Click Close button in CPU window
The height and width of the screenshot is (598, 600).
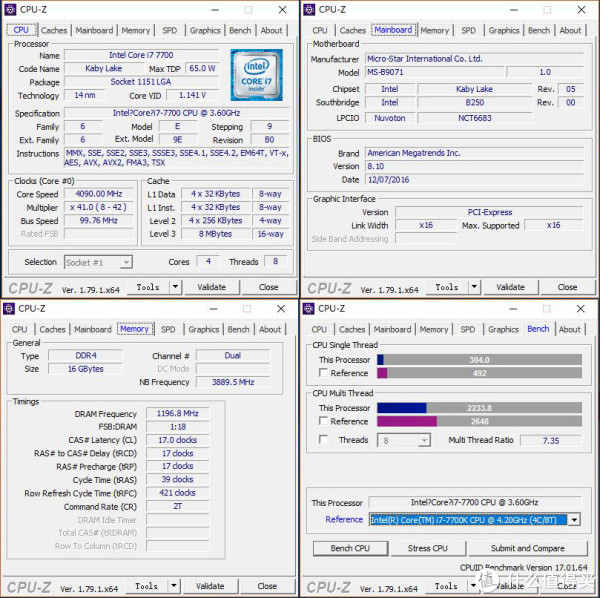269,287
